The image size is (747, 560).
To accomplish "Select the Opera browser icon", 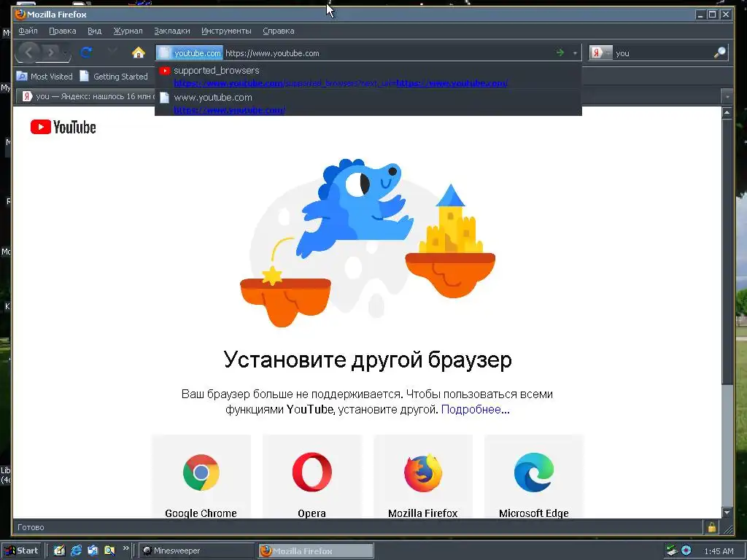I will point(312,472).
